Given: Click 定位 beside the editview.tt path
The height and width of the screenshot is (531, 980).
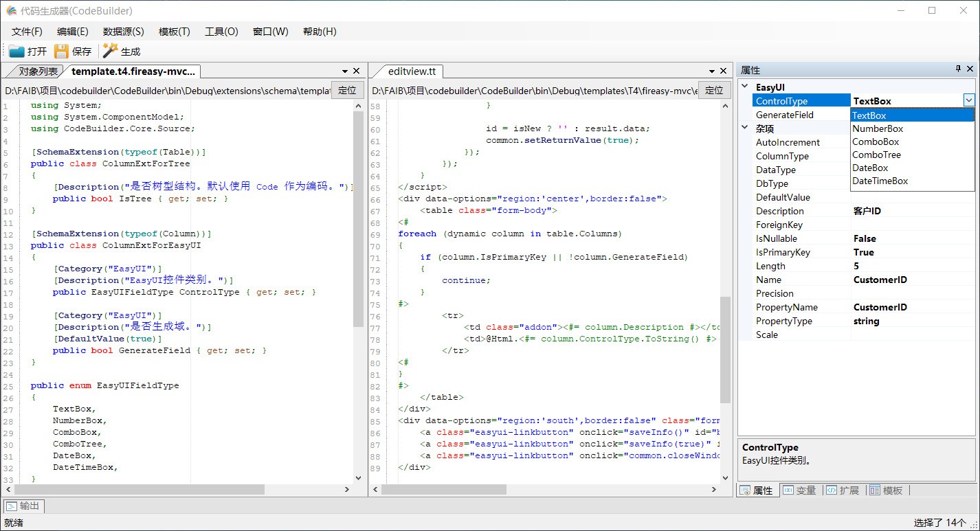Looking at the screenshot, I should pyautogui.click(x=713, y=90).
